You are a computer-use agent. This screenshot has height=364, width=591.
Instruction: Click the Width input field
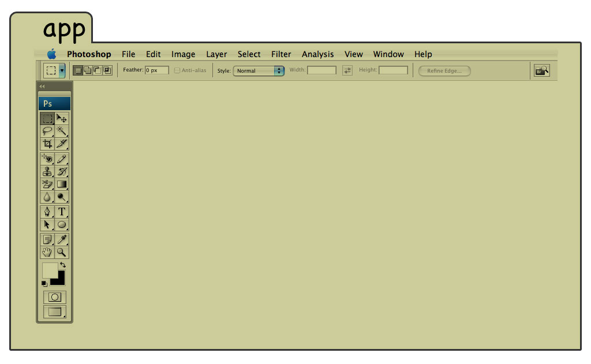point(321,70)
